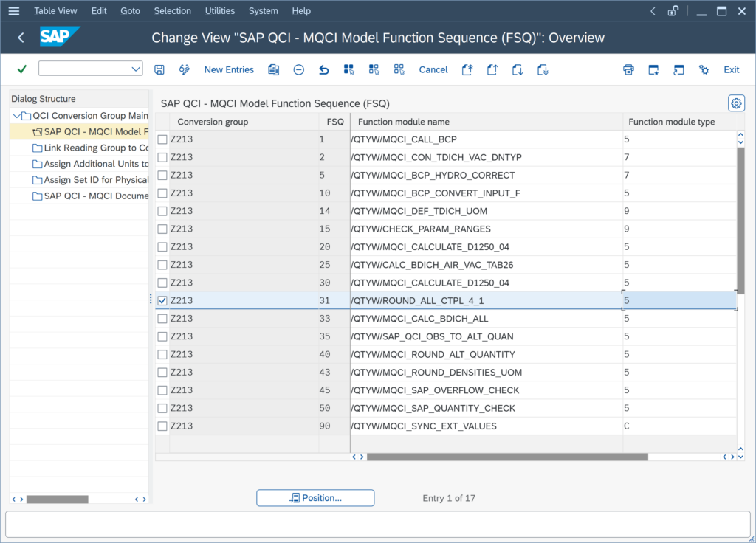Click the function module type field for FSQ 31

coord(679,301)
